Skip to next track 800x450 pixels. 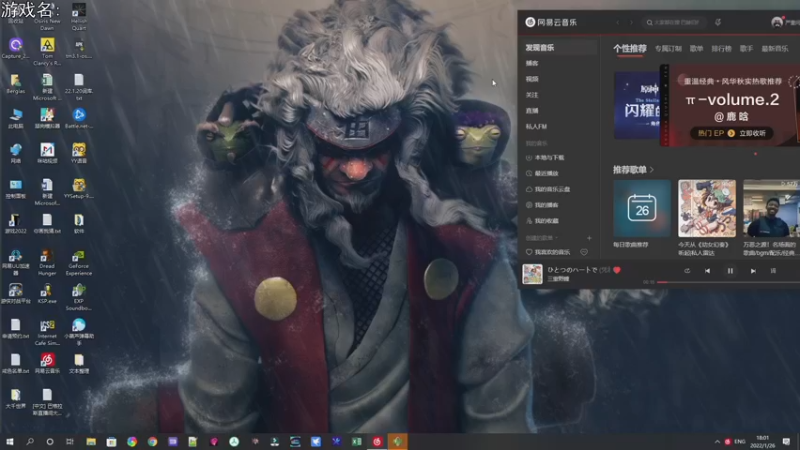pyautogui.click(x=753, y=271)
